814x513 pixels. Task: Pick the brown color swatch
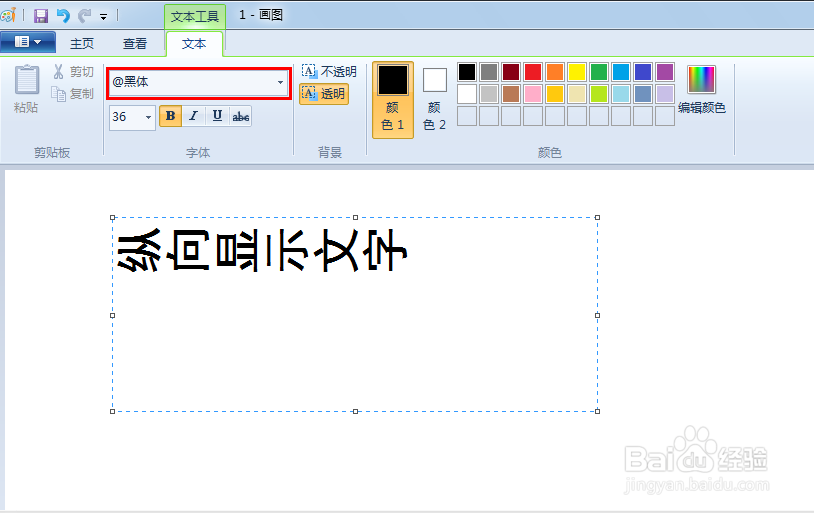tap(511, 94)
